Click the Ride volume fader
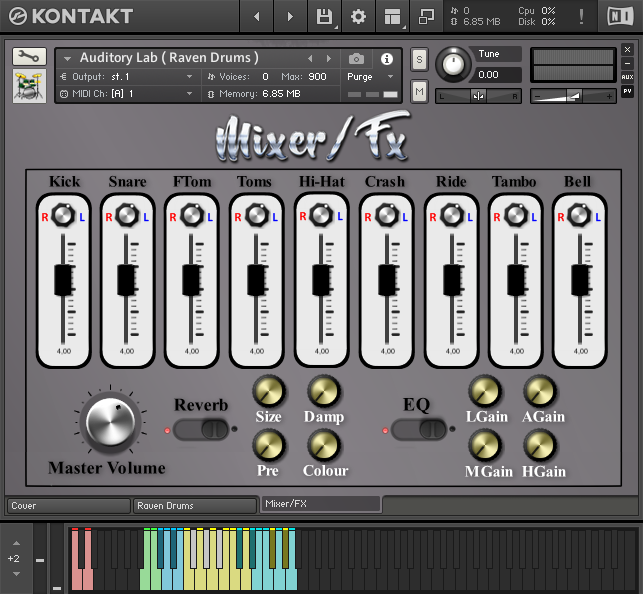The width and height of the screenshot is (643, 594). pyautogui.click(x=452, y=280)
